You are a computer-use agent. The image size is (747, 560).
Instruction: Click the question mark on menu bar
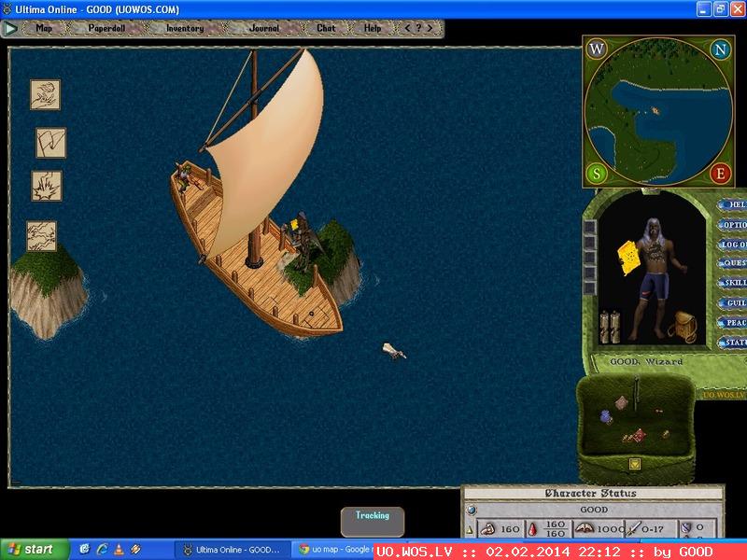click(418, 28)
